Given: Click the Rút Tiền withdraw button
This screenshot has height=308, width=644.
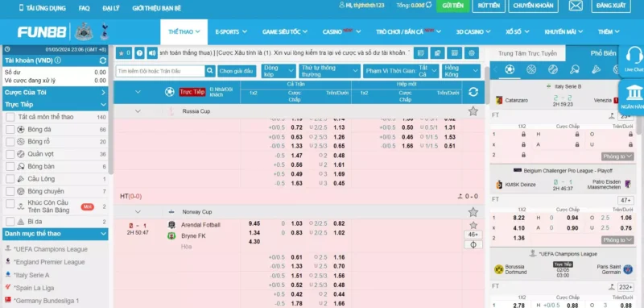Looking at the screenshot, I should click(x=489, y=6).
